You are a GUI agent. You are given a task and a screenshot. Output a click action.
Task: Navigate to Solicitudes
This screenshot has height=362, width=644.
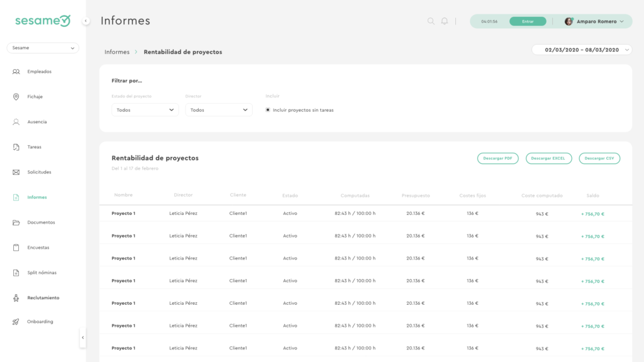pyautogui.click(x=40, y=172)
